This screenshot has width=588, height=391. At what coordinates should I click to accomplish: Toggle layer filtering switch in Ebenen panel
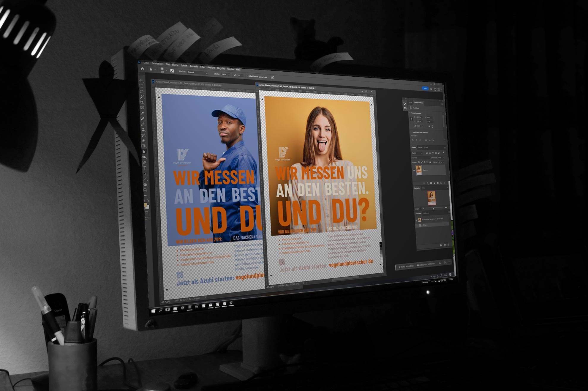pos(443,153)
